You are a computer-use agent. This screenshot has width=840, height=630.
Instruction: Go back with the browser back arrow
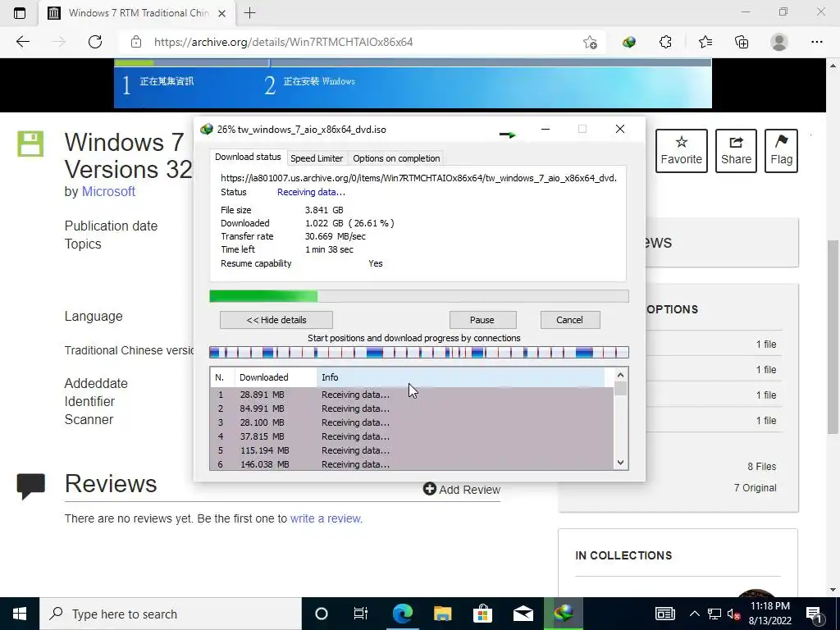pyautogui.click(x=22, y=42)
